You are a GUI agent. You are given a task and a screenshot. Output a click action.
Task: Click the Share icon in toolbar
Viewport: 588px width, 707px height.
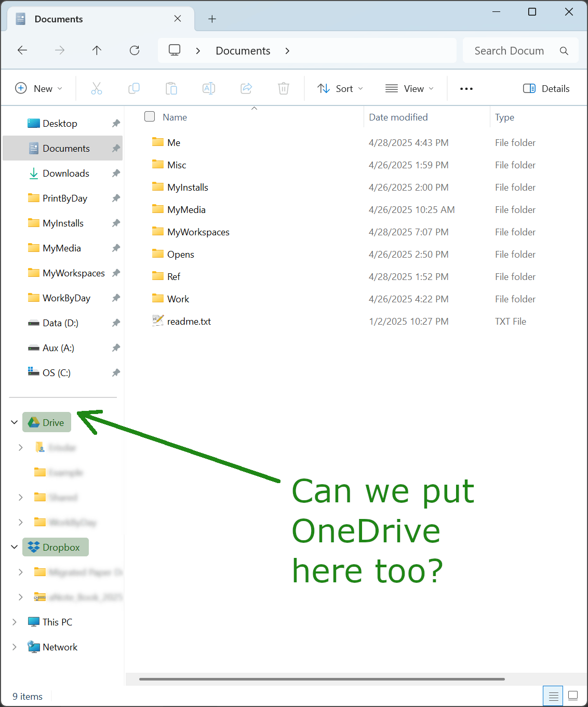[246, 88]
